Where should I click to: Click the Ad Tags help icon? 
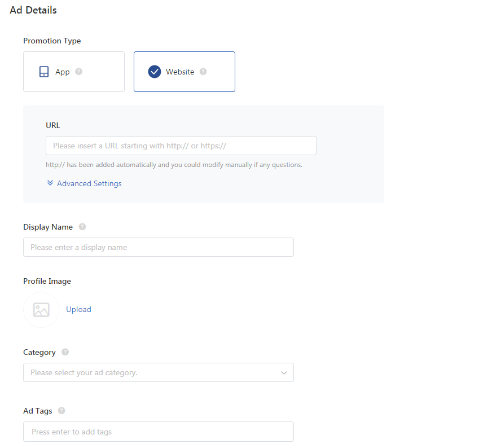click(61, 411)
